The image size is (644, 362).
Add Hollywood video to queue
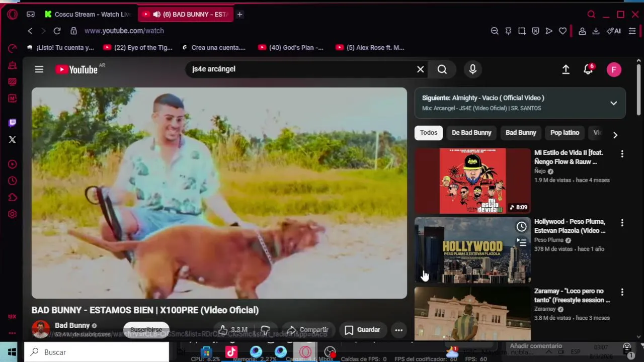coord(522,243)
